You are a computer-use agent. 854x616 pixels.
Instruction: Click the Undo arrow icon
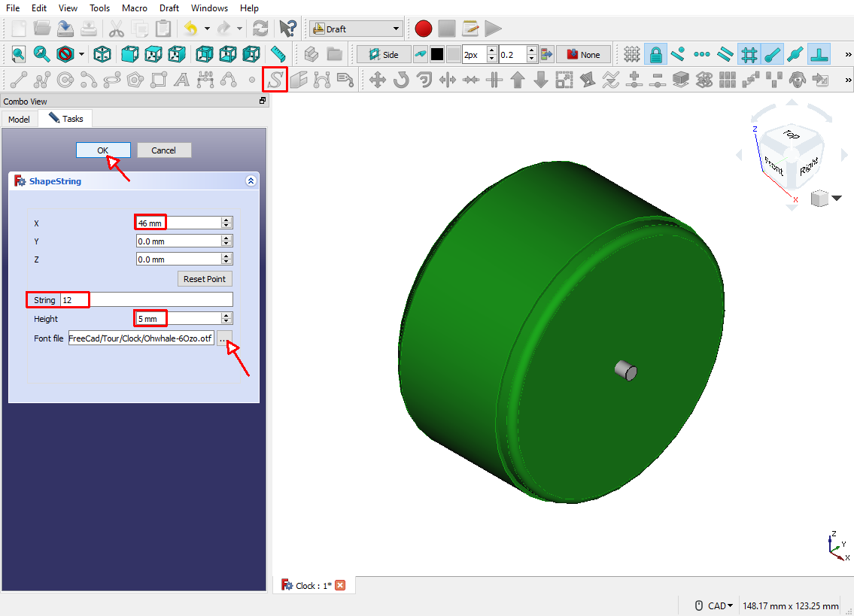coord(190,29)
